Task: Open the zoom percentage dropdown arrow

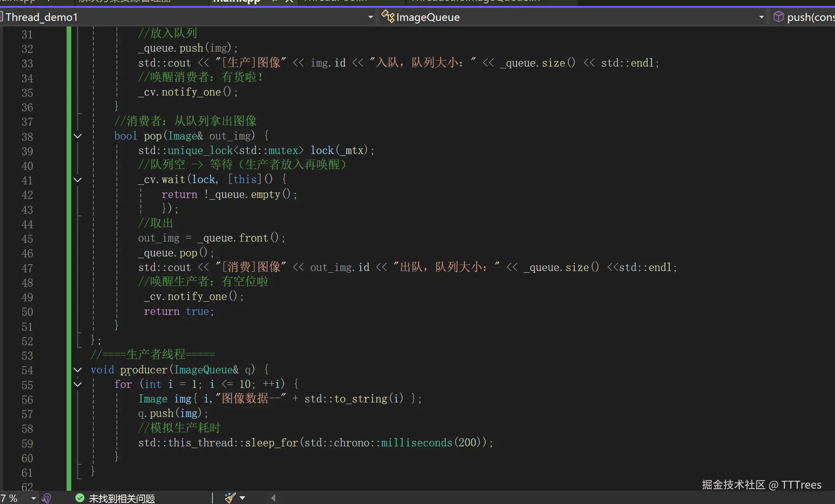Action: coord(33,498)
